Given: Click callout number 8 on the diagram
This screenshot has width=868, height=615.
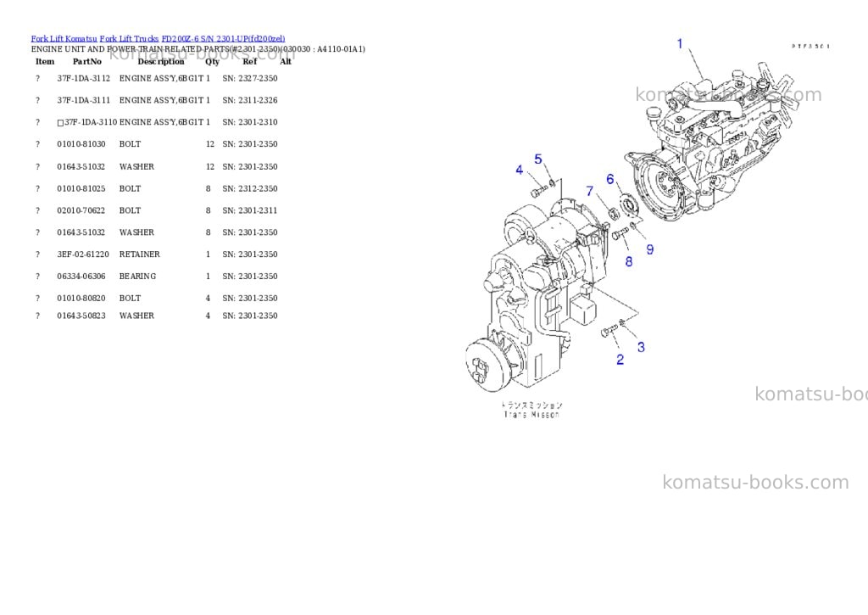Looking at the screenshot, I should pos(629,261).
